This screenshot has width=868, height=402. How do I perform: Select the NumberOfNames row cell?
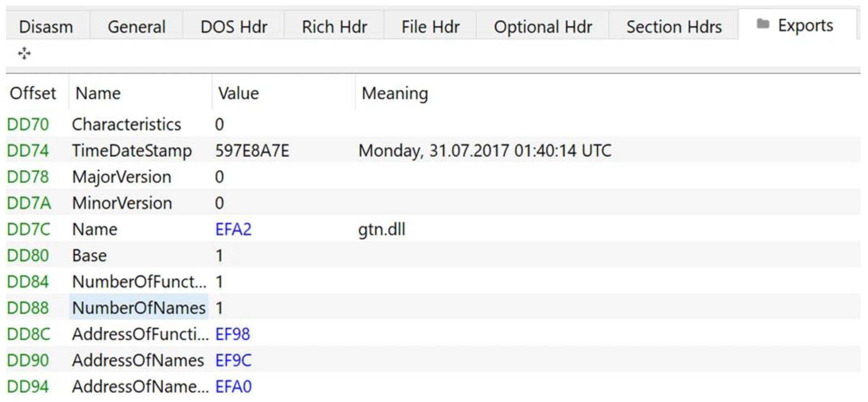pos(139,308)
